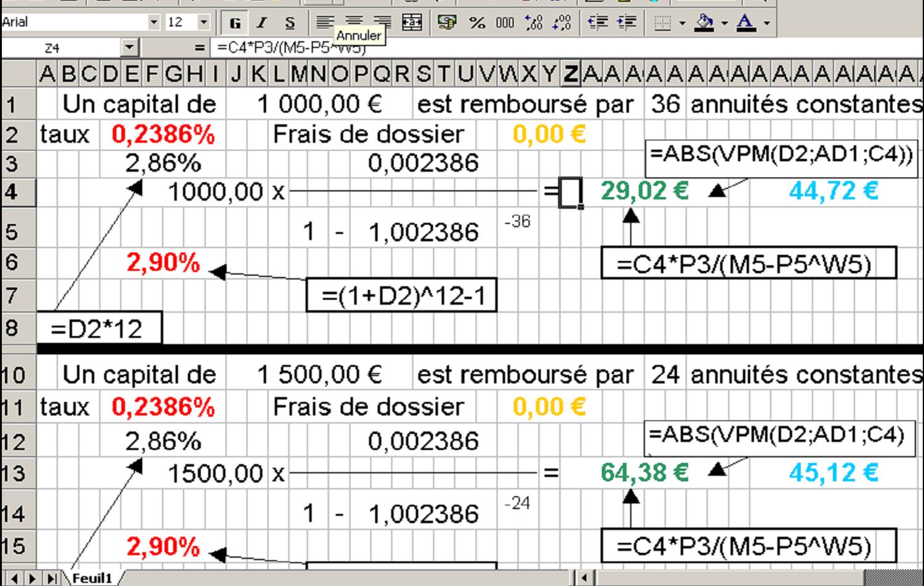
Task: Select row 1 header
Action: 18,104
